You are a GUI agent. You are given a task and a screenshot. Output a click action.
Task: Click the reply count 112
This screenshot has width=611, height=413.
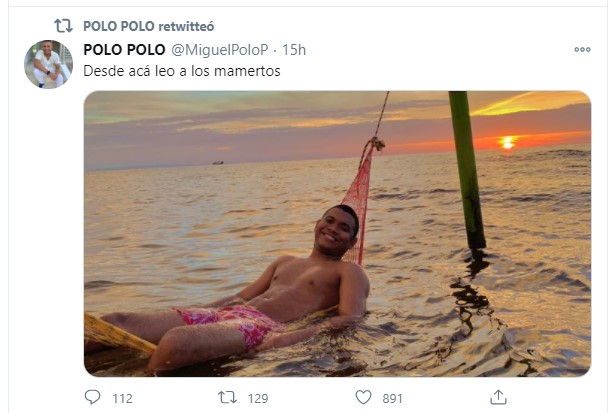click(x=122, y=398)
